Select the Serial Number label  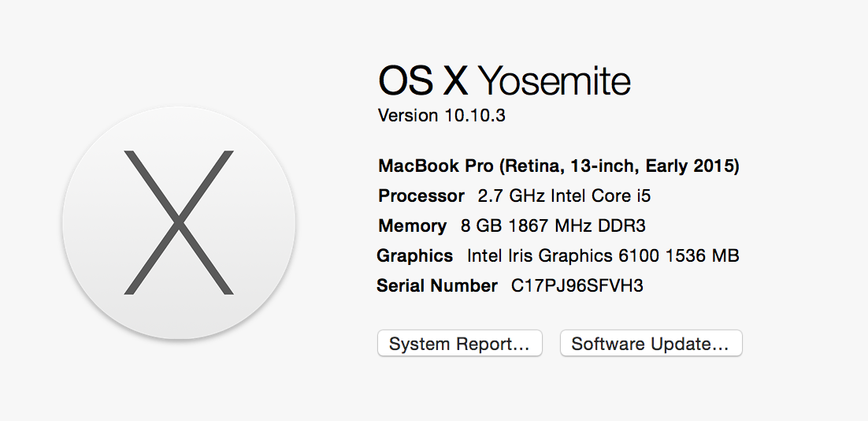point(437,285)
